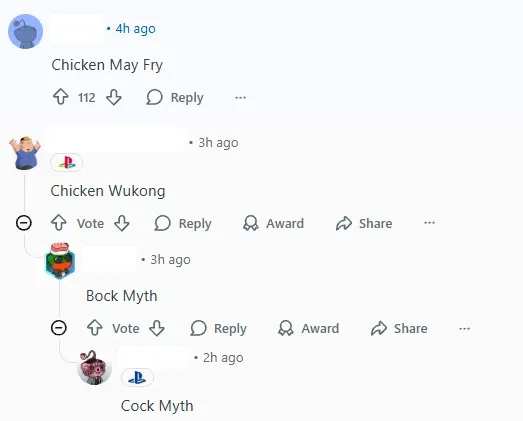Screen dimensions: 523x421
Task: Open the Family Guy avatar profile
Action: 25,152
